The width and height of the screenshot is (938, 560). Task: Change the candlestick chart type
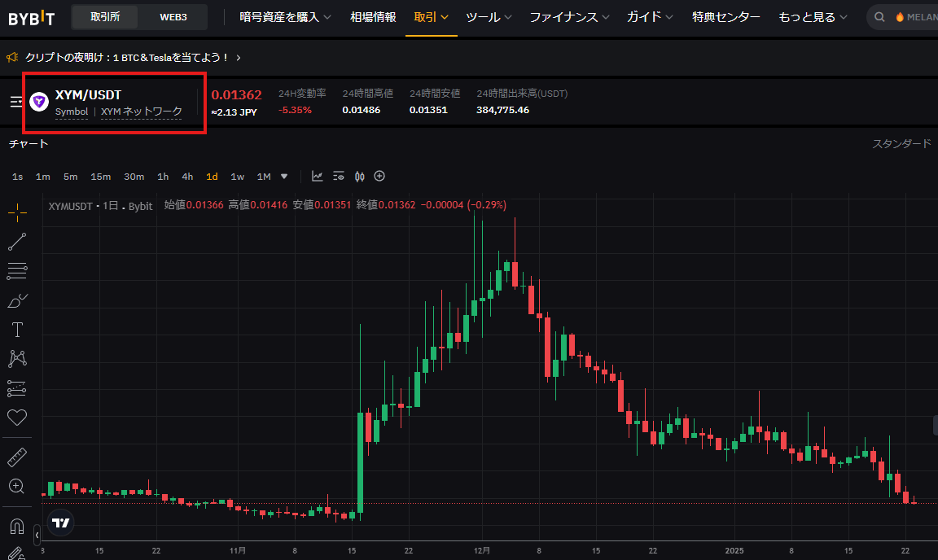coord(360,177)
